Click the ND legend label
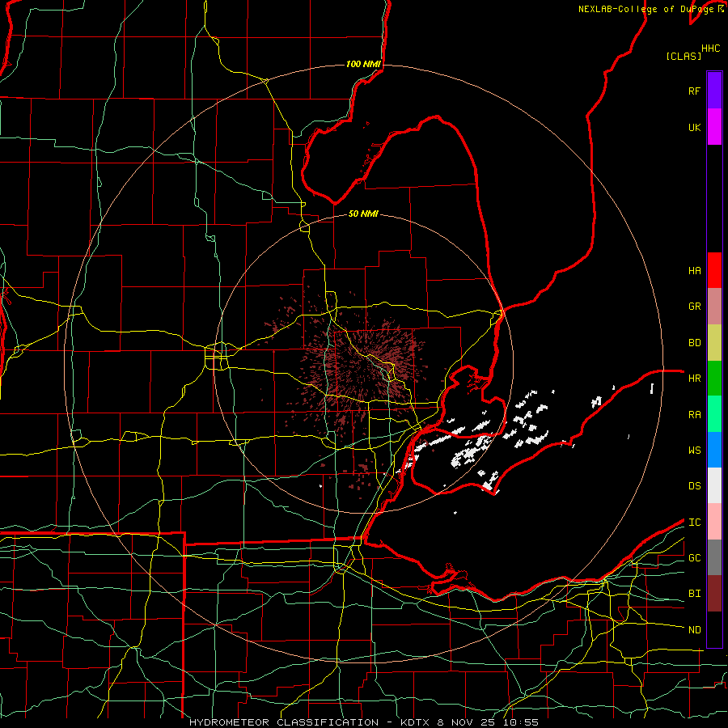Screen dimensions: 728x728 (x=694, y=630)
